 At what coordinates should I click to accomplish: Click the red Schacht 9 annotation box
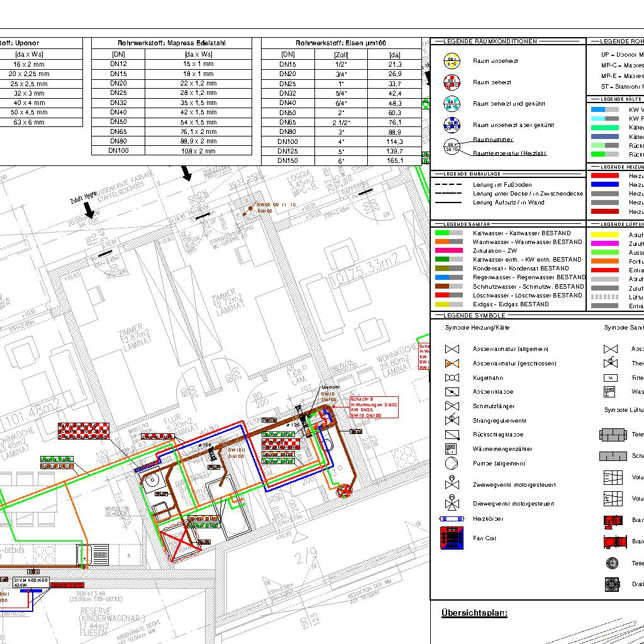pos(374,407)
